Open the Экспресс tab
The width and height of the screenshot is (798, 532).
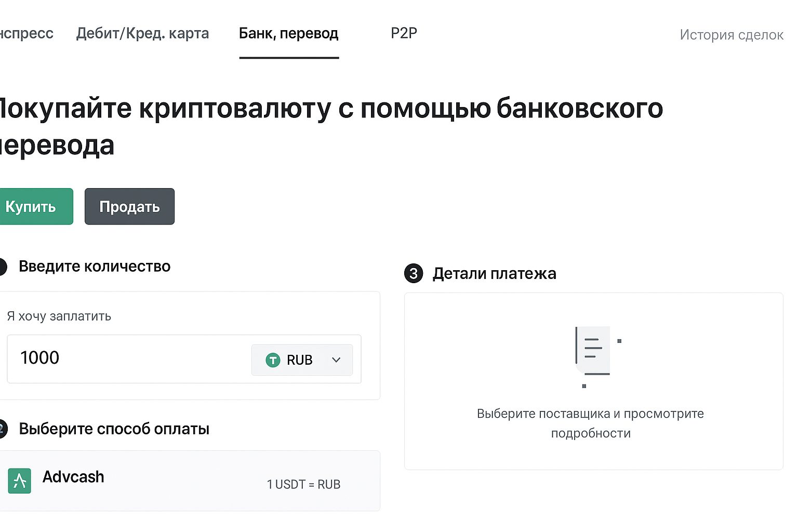point(26,34)
